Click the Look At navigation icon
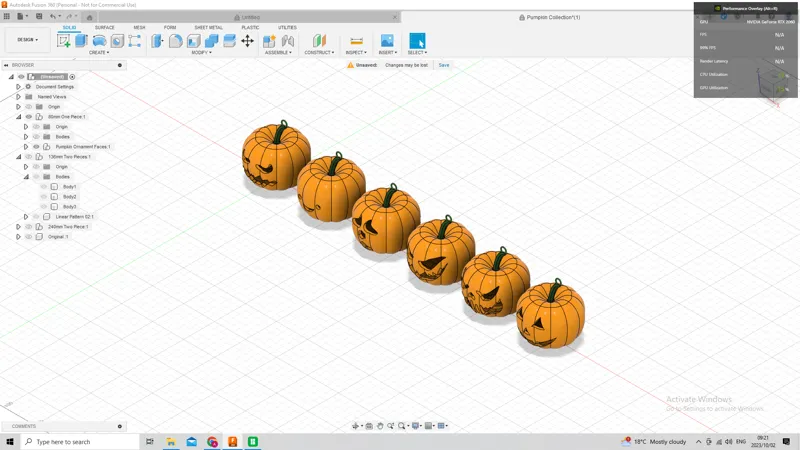The image size is (800, 450). [369, 426]
